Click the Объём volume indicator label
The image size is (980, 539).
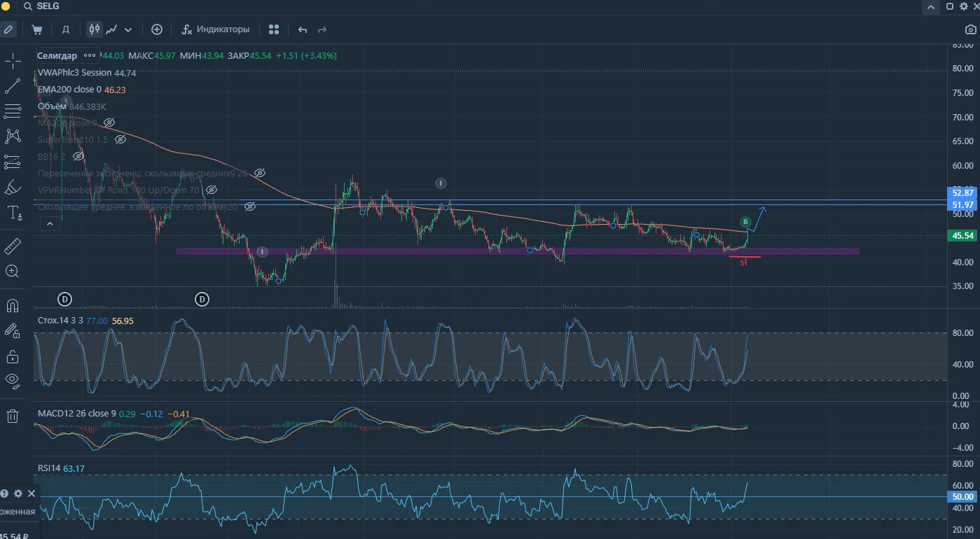(52, 106)
